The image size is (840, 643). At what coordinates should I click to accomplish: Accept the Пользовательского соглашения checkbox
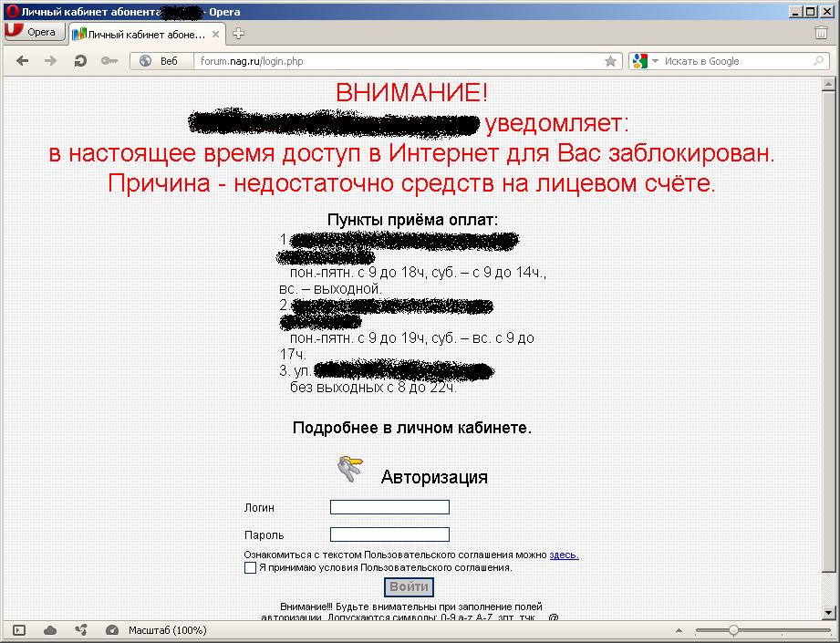[250, 568]
